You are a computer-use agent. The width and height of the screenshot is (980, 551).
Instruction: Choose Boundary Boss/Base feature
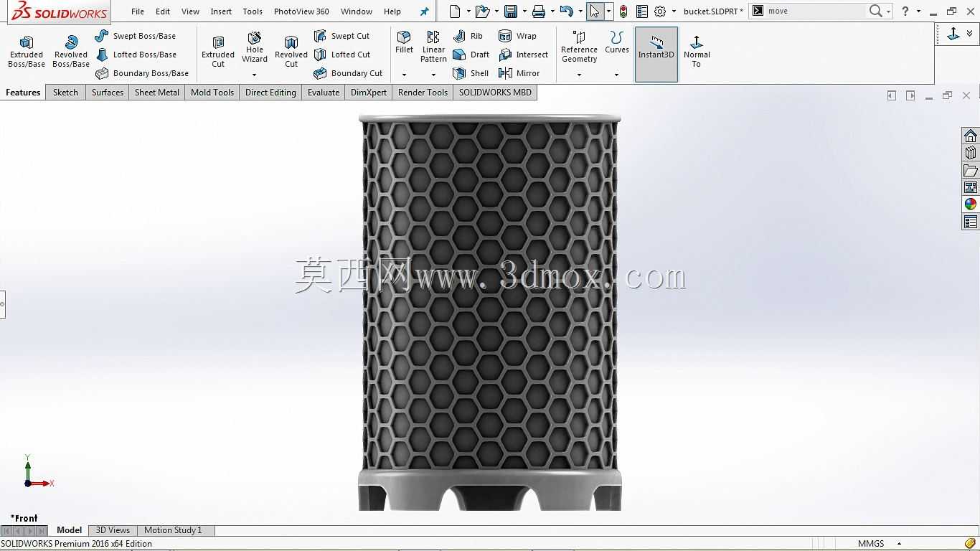click(142, 73)
